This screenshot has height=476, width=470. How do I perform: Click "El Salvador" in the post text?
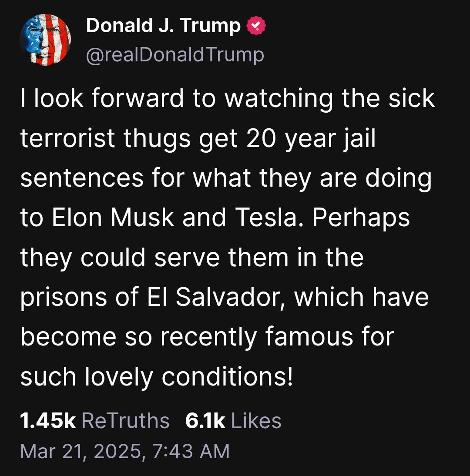coord(212,297)
